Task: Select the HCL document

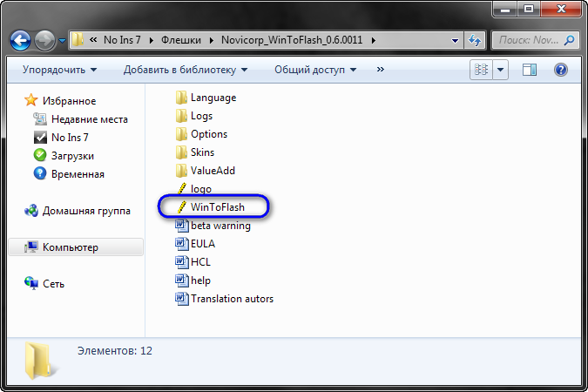Action: [200, 262]
